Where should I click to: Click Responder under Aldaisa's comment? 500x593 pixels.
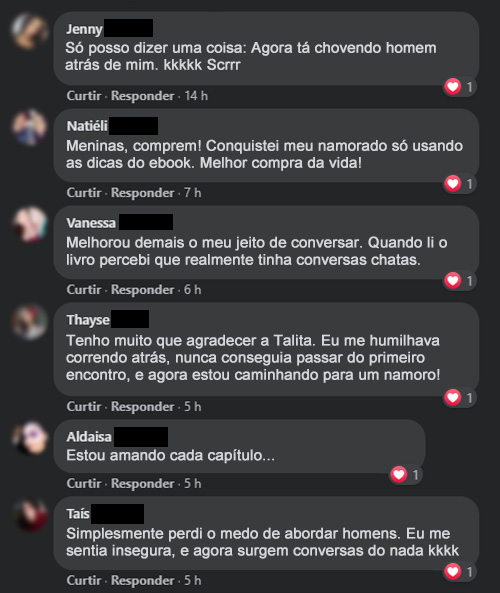point(143,483)
